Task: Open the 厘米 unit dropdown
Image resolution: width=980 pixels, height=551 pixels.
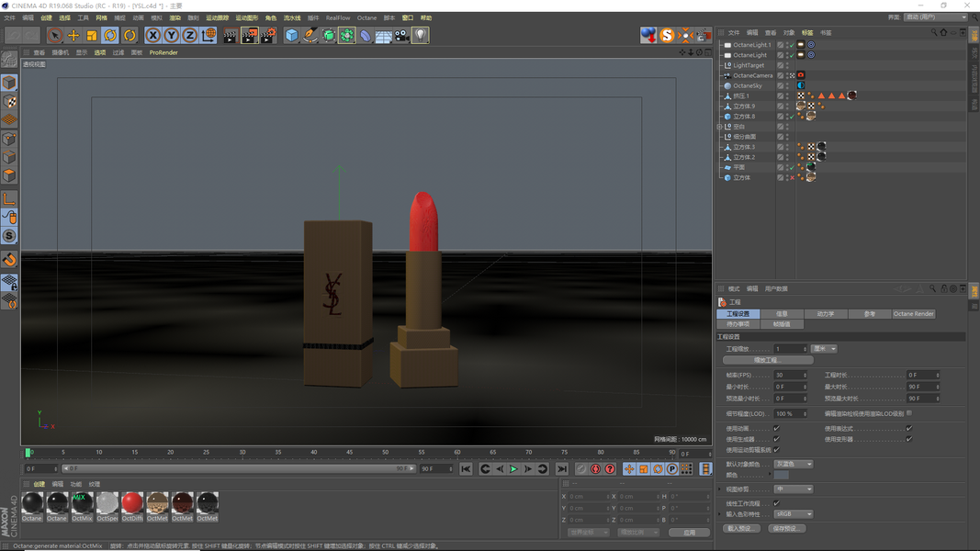Action: (824, 349)
